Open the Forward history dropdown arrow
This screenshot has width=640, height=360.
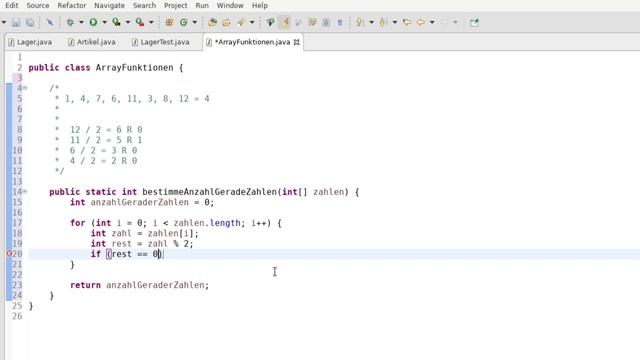coord(456,22)
